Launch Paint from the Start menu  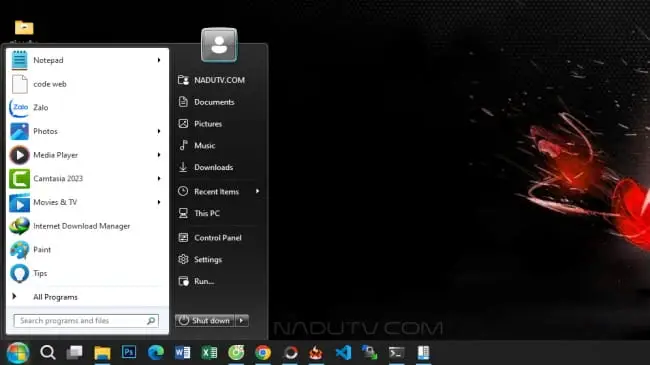tap(87, 250)
